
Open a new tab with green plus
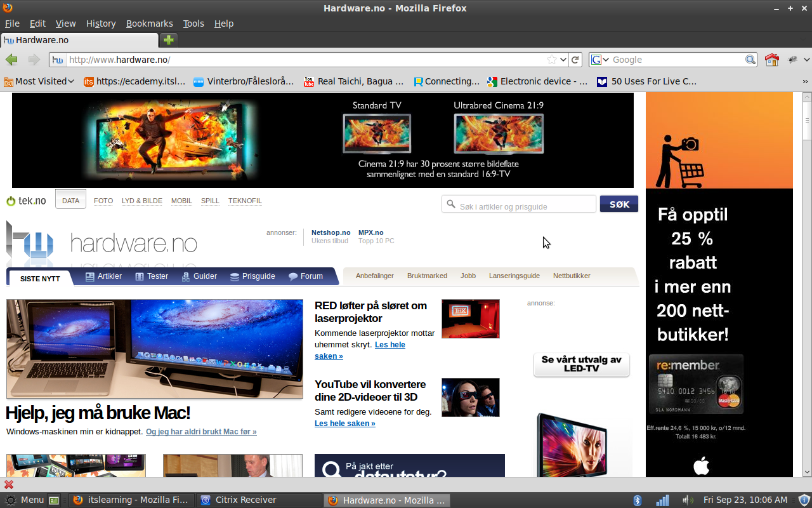pyautogui.click(x=168, y=40)
